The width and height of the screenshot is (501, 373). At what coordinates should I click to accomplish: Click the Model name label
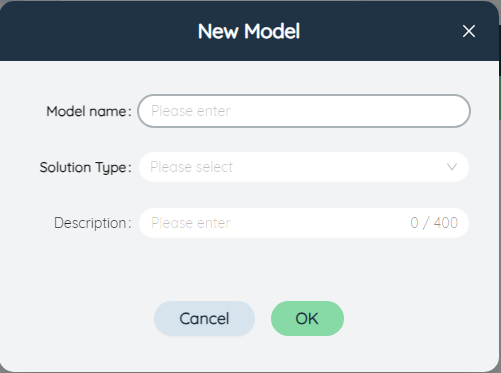pos(89,111)
